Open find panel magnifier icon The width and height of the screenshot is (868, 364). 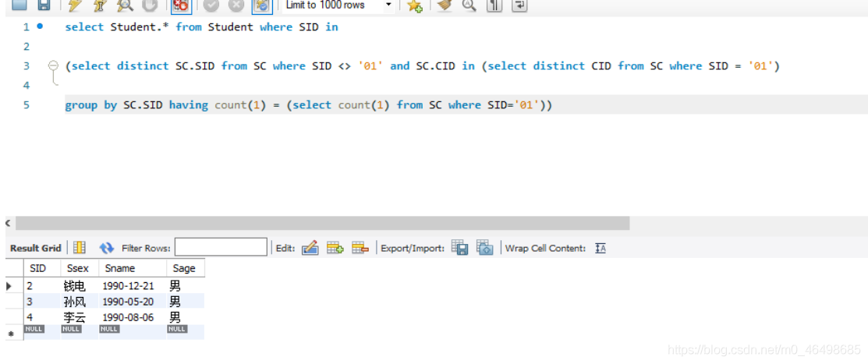click(x=469, y=5)
